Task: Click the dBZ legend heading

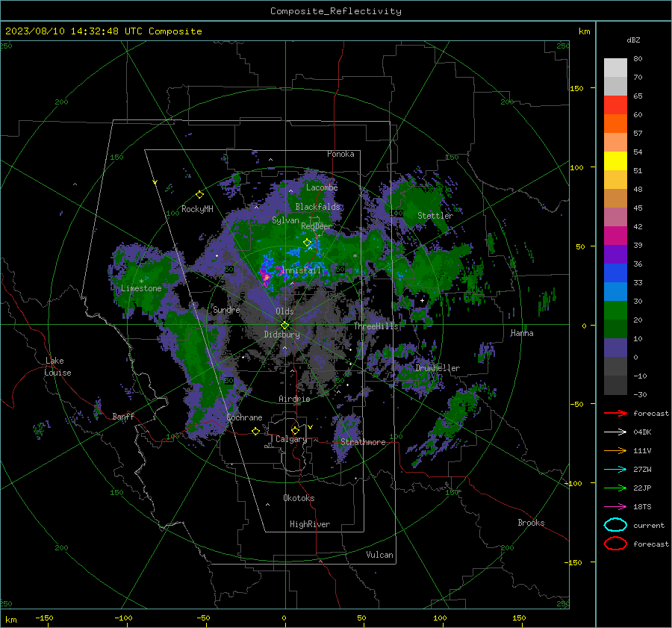Action: click(x=633, y=40)
